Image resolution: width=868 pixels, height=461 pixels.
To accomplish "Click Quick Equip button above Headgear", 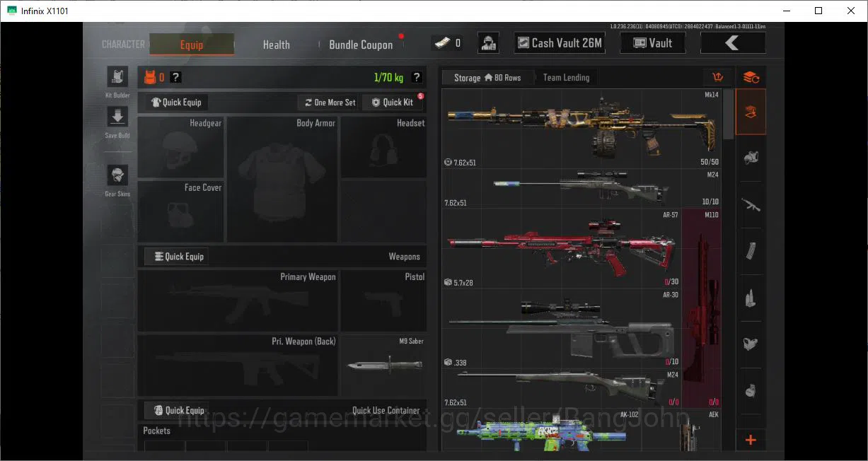I will pos(178,103).
